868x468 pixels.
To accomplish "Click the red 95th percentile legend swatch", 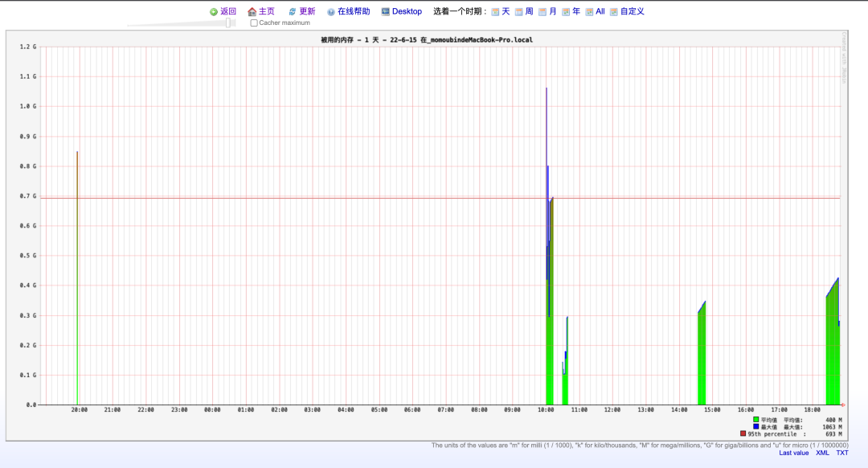I will click(x=743, y=433).
